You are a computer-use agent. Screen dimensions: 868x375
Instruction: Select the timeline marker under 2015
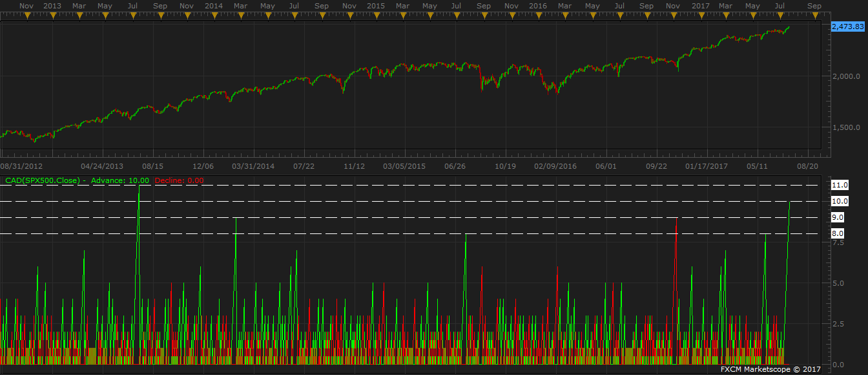coord(376,16)
